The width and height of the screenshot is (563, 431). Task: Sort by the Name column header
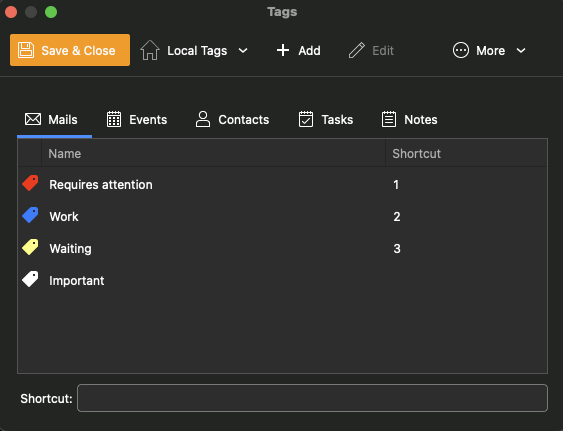click(213, 154)
